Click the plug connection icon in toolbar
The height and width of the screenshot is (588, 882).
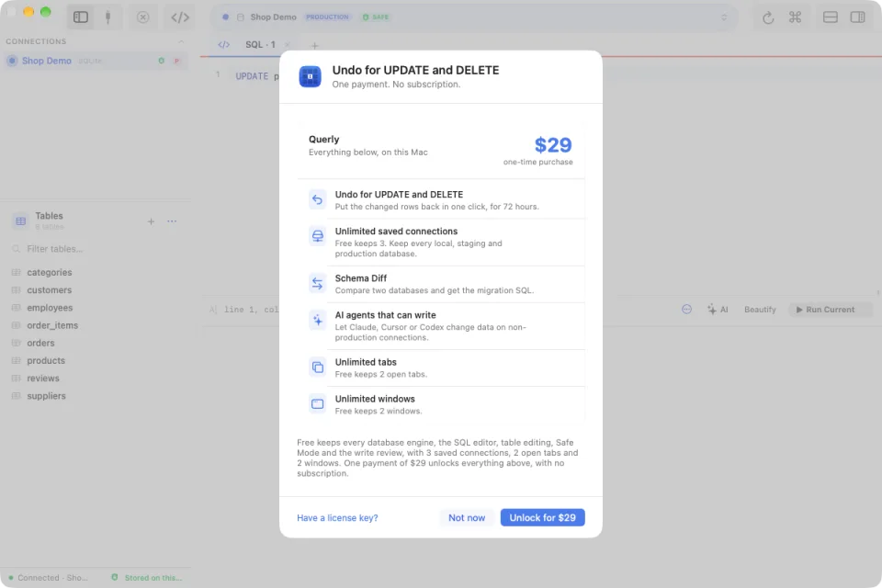(108, 17)
